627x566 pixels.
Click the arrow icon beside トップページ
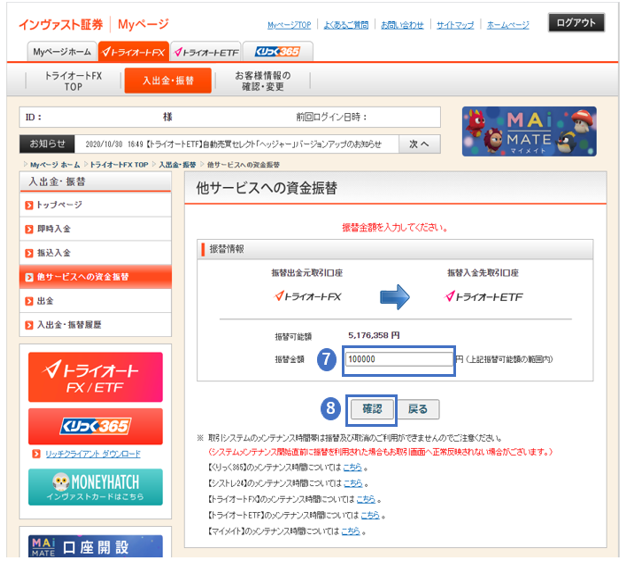click(29, 206)
